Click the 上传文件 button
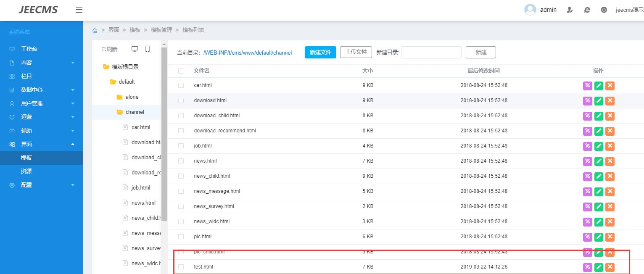This screenshot has width=644, height=274. tap(356, 52)
